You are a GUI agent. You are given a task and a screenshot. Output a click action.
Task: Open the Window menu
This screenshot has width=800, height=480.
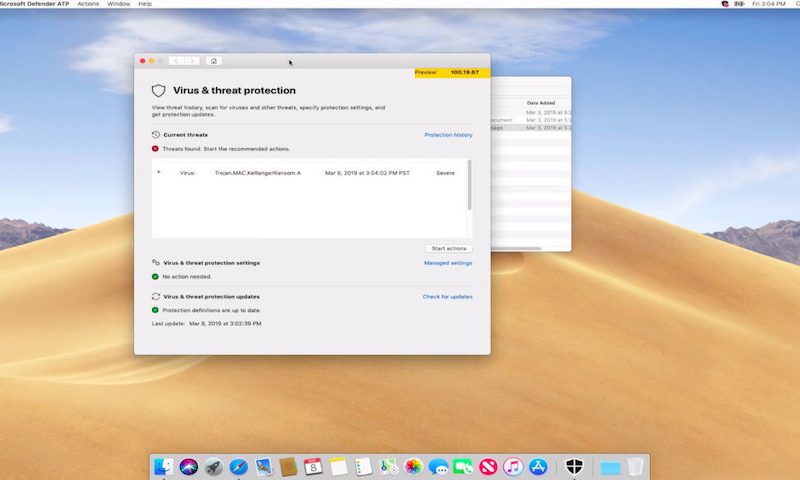point(118,4)
